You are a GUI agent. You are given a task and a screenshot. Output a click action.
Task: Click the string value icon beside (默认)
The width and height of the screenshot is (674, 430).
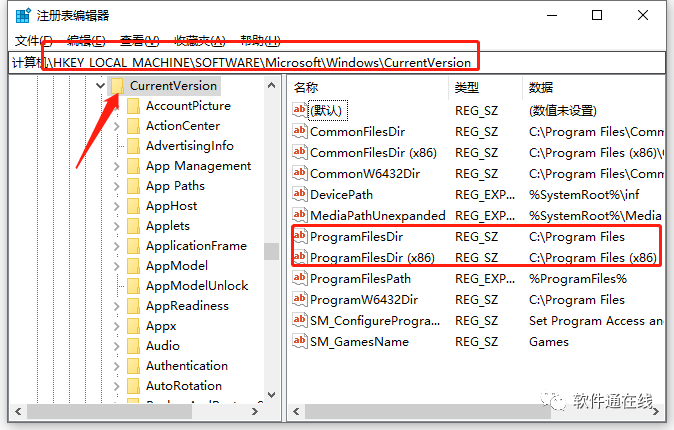tap(300, 110)
